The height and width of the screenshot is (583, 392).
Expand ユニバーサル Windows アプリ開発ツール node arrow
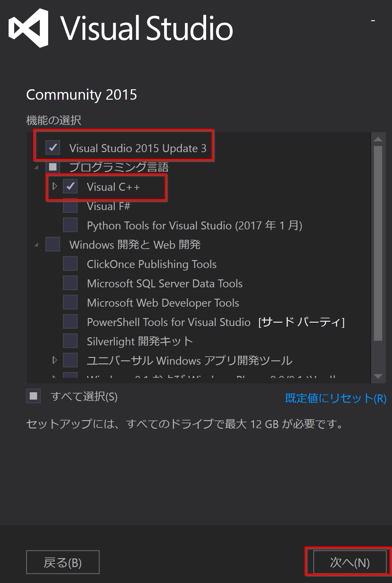click(x=55, y=360)
